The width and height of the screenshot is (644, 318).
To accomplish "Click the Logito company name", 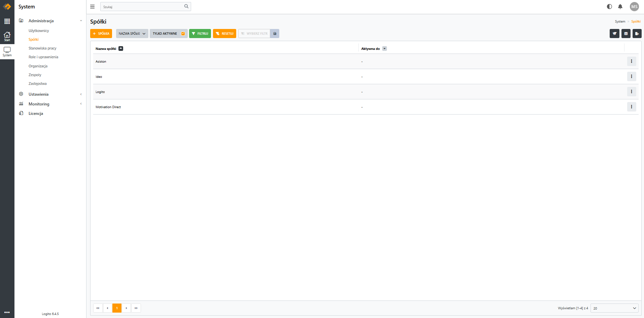I will point(100,92).
